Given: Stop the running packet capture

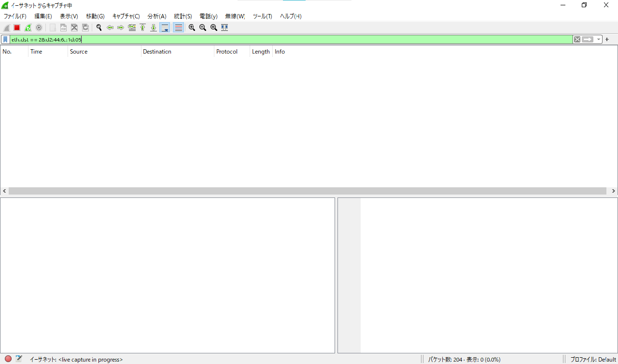Looking at the screenshot, I should 17,28.
